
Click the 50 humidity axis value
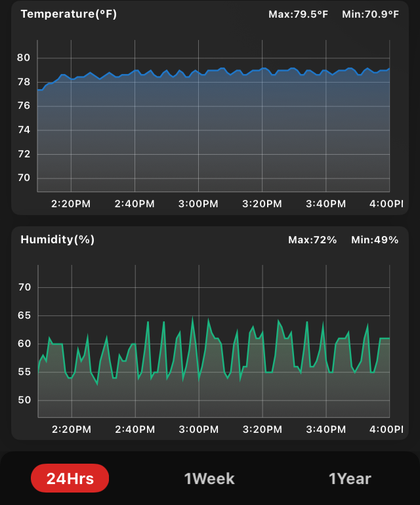coord(24,400)
